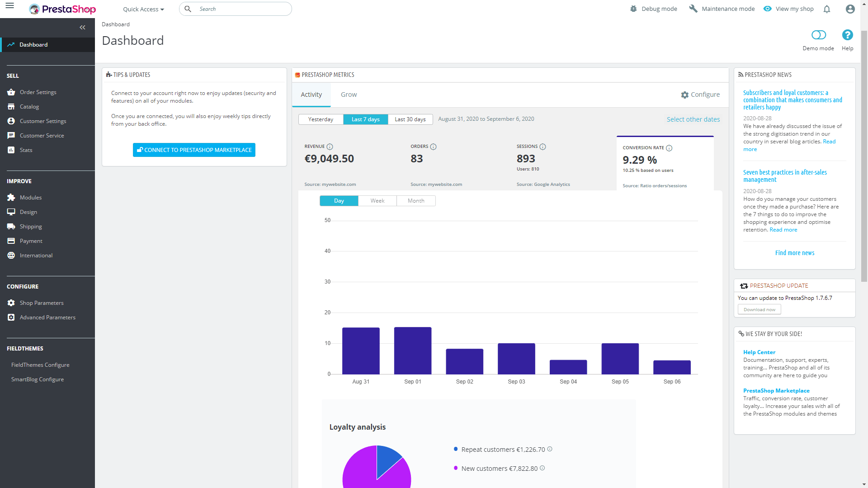Click Download now for PrestaShop 1.7.6.7

pos(759,309)
